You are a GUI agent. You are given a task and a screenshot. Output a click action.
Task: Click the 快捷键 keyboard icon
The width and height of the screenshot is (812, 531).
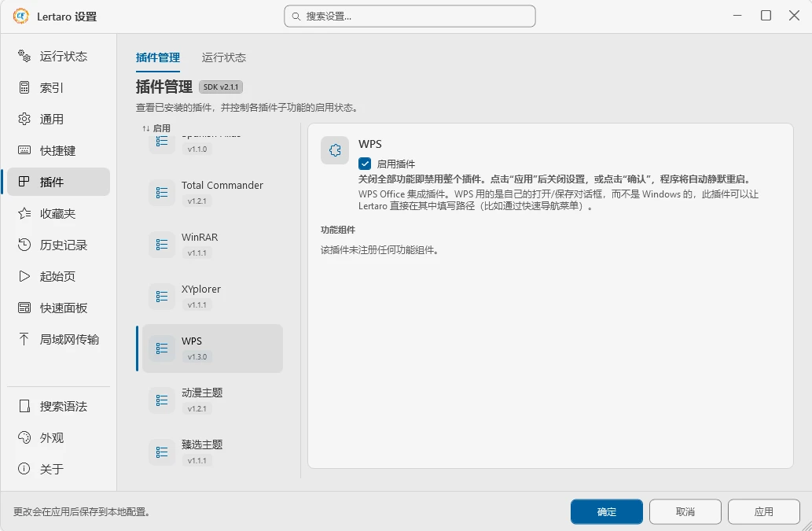coord(24,150)
